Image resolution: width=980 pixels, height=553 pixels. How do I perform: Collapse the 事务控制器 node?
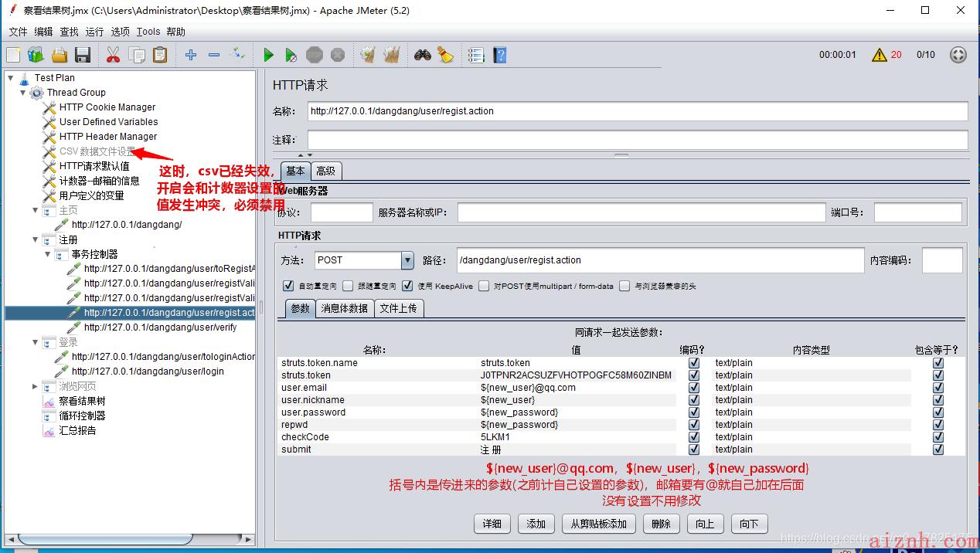point(47,254)
